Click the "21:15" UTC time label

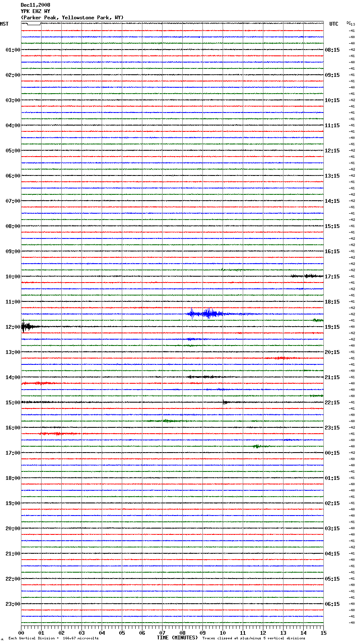point(332,377)
